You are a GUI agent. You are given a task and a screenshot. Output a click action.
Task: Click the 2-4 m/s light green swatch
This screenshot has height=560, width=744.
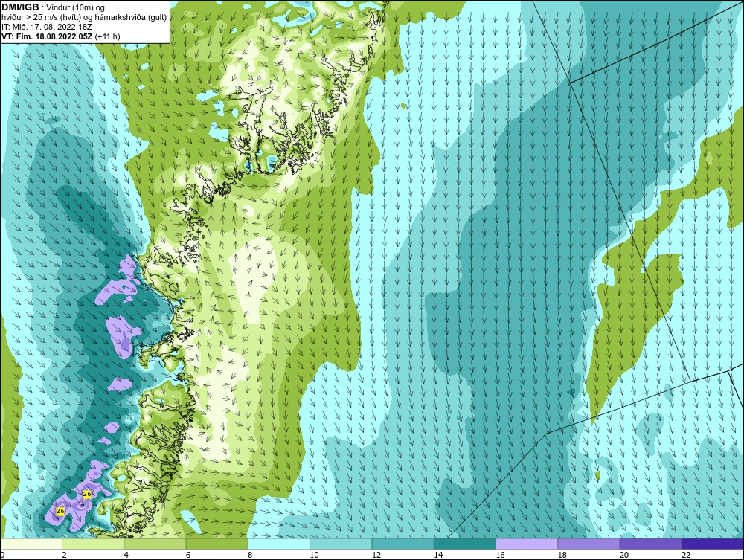click(93, 544)
